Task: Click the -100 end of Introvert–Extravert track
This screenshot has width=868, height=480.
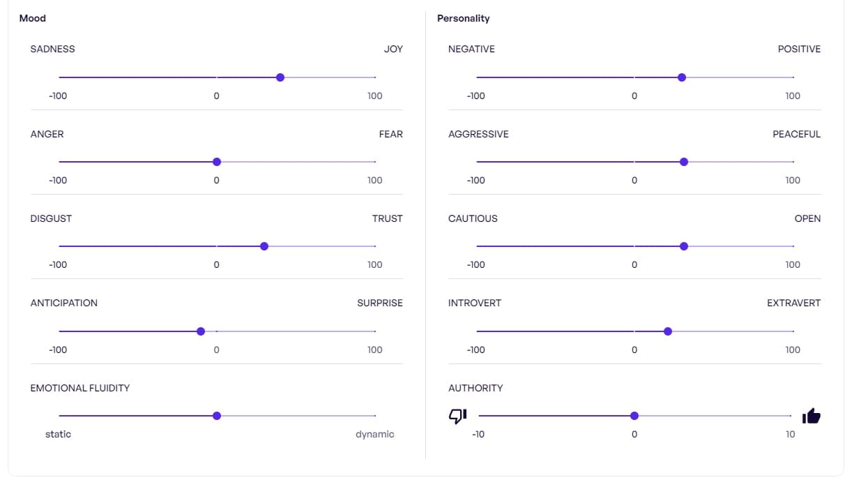Action: click(478, 331)
